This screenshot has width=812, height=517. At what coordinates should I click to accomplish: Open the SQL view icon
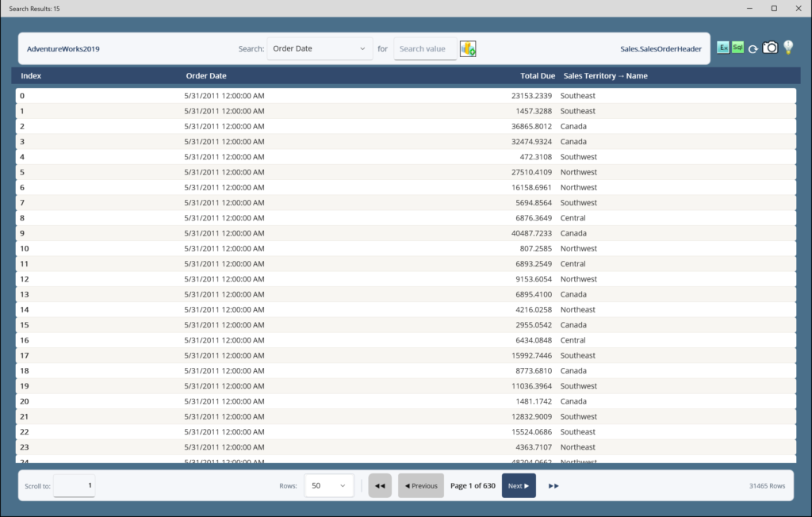(x=737, y=48)
